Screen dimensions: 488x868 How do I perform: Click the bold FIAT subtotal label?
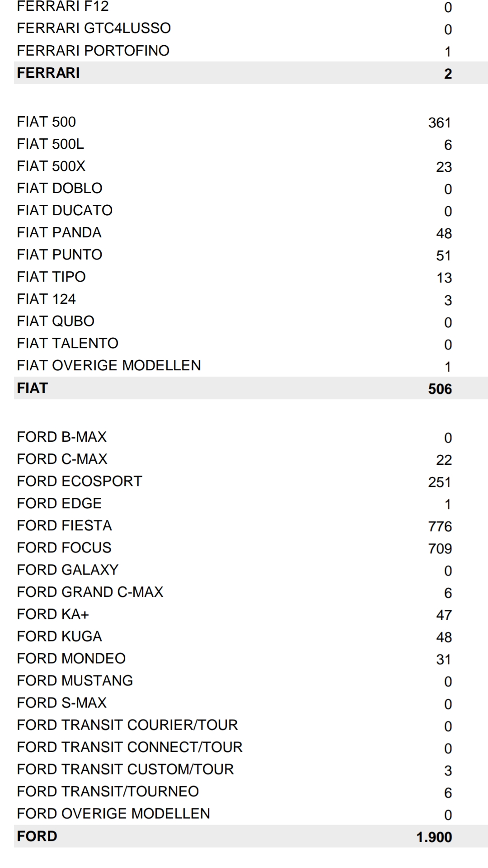coord(33,388)
